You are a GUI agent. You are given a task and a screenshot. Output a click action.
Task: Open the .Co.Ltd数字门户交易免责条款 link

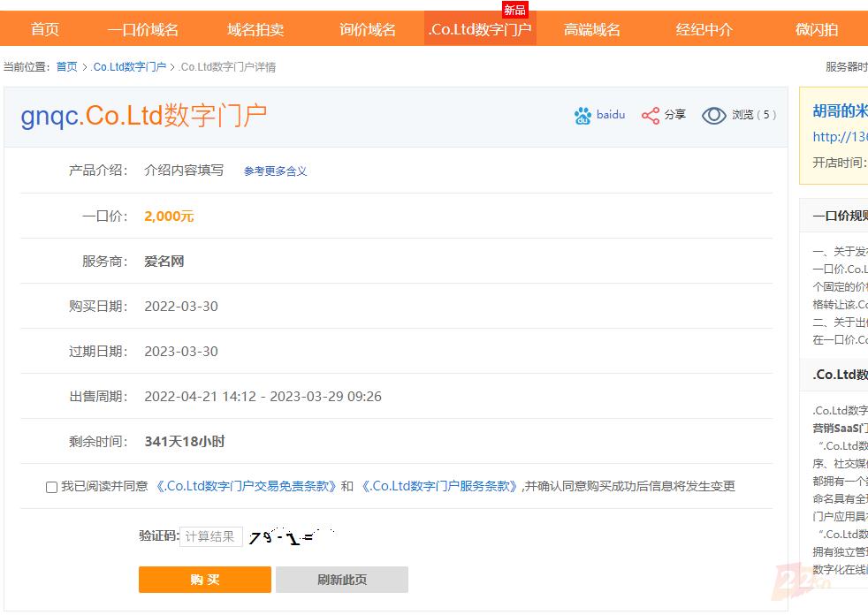[x=246, y=486]
